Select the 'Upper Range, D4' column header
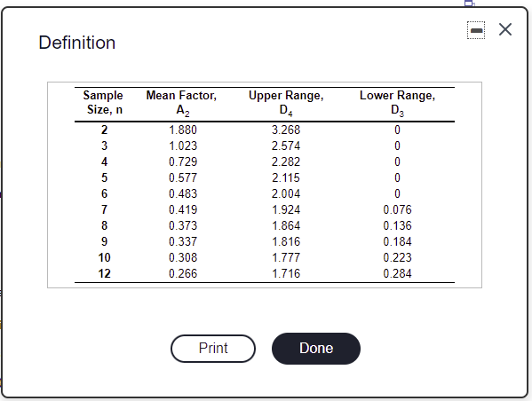Viewport: 532px width, 401px height. click(286, 103)
